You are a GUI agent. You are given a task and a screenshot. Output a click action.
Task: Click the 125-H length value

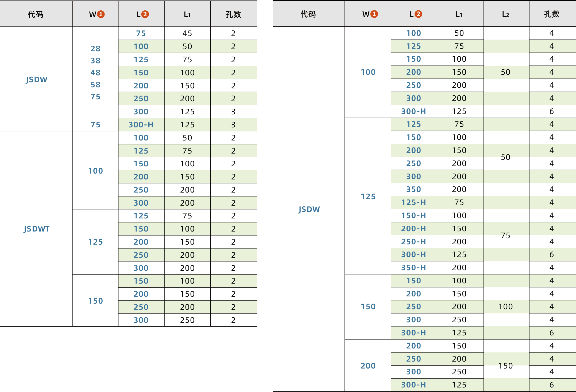tap(413, 202)
